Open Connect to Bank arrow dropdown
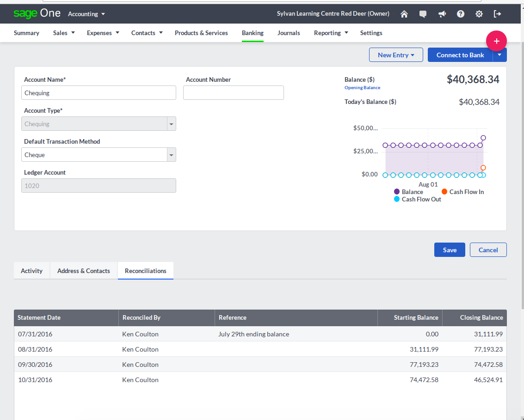Screen dimensions: 524x420 (499, 55)
